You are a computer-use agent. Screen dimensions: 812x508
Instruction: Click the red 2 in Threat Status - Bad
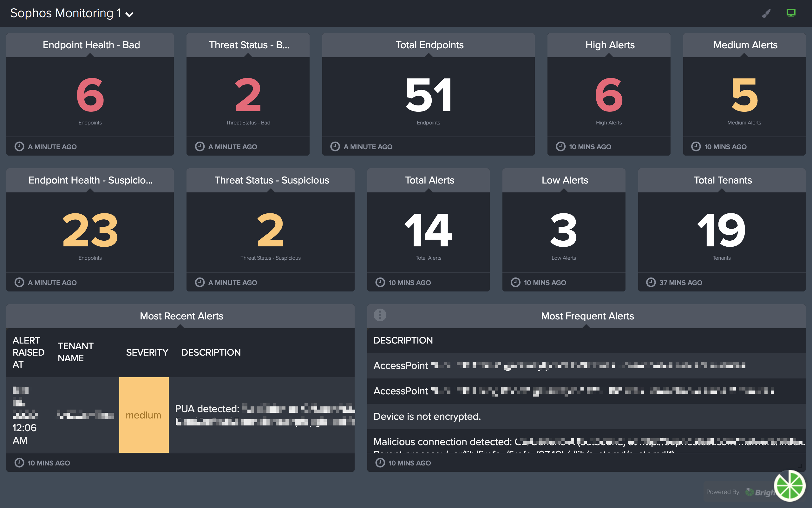pos(248,95)
